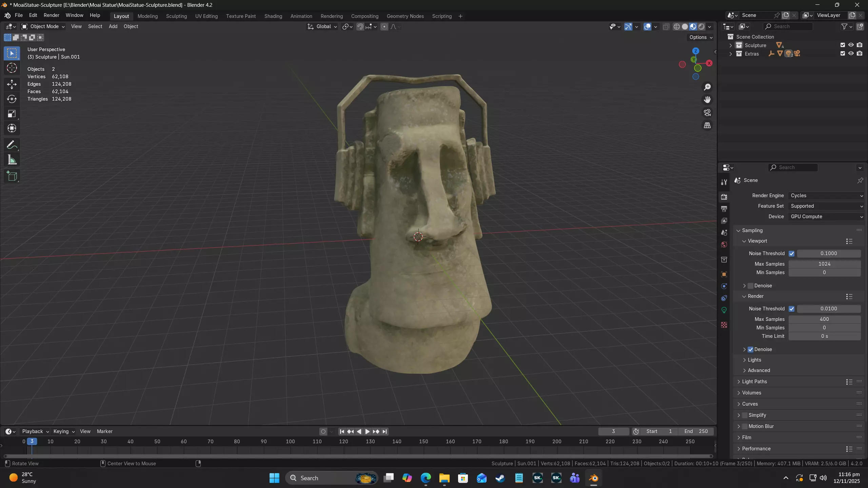Image resolution: width=868 pixels, height=488 pixels.
Task: Switch perspective/orthographic grid icon
Action: pyautogui.click(x=707, y=125)
